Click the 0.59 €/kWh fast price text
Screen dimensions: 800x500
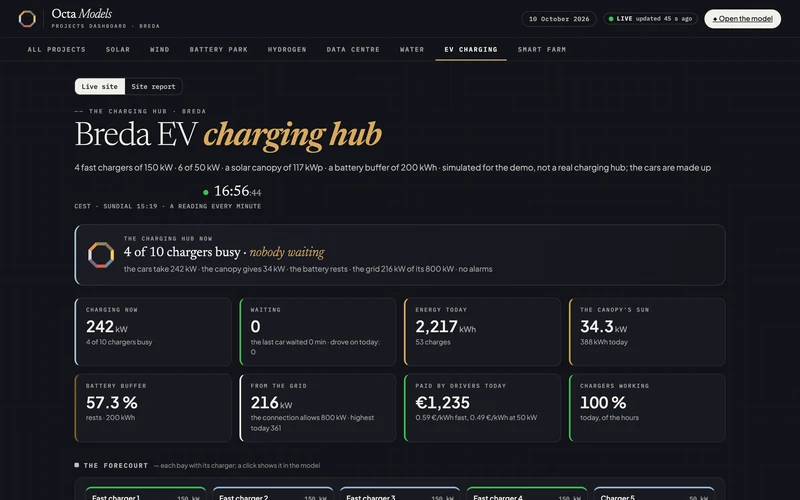[476, 417]
